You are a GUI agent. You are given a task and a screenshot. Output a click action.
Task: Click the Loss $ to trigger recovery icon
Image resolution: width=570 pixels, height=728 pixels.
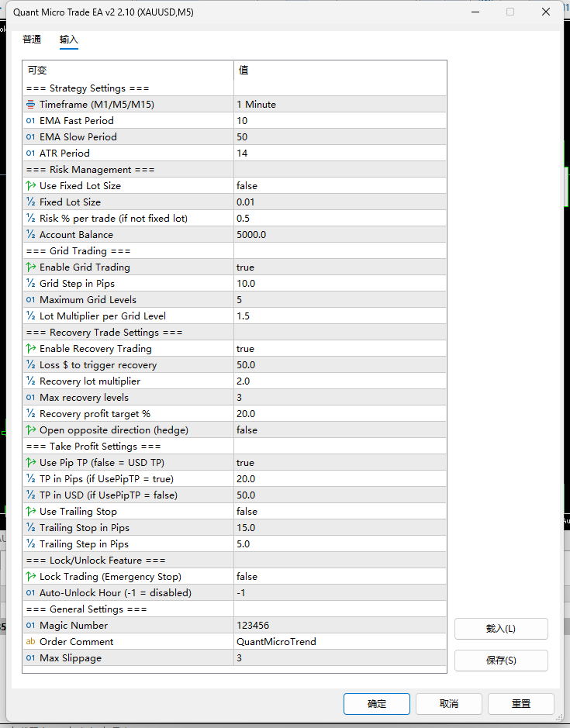pos(31,365)
